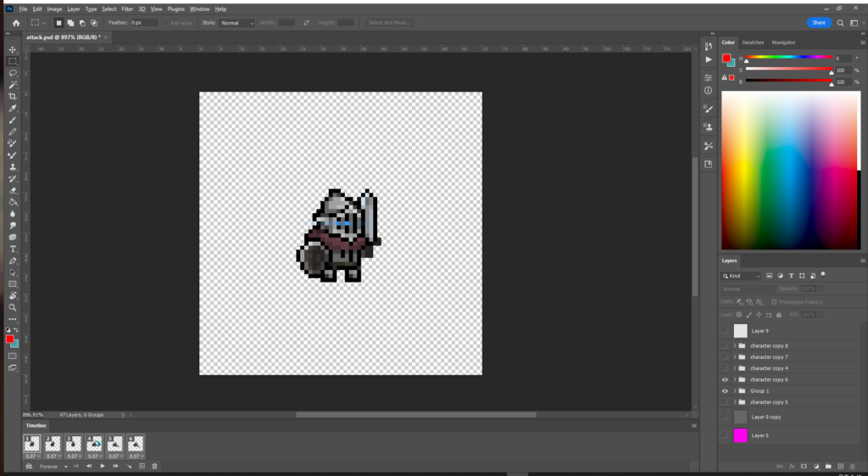The width and height of the screenshot is (868, 476).
Task: Show the magenta Layer 0
Action: [x=725, y=435]
